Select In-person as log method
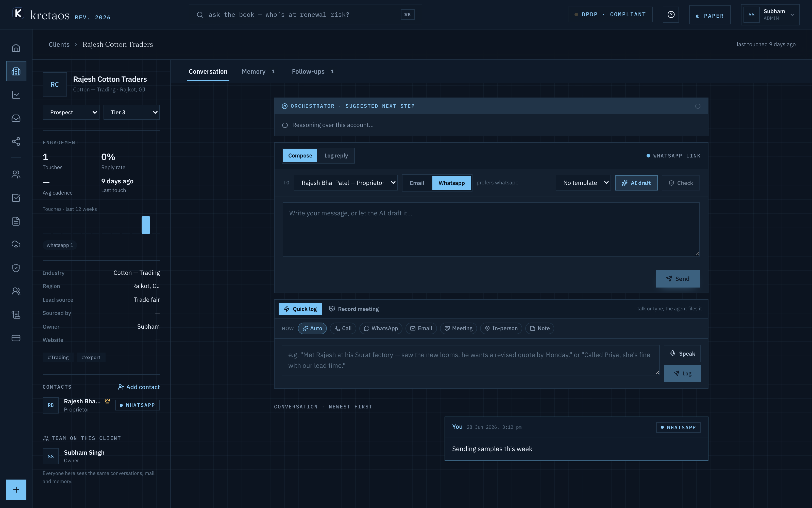This screenshot has width=812, height=508. point(501,328)
